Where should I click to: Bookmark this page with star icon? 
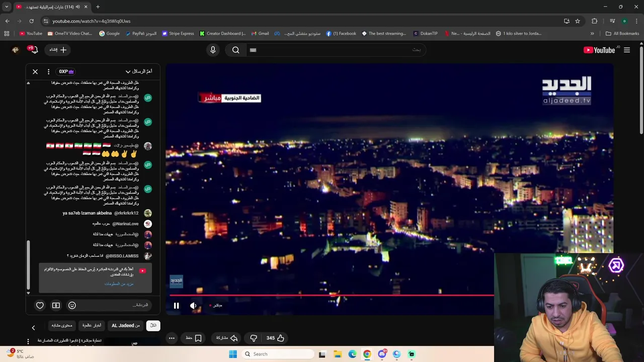(x=578, y=21)
